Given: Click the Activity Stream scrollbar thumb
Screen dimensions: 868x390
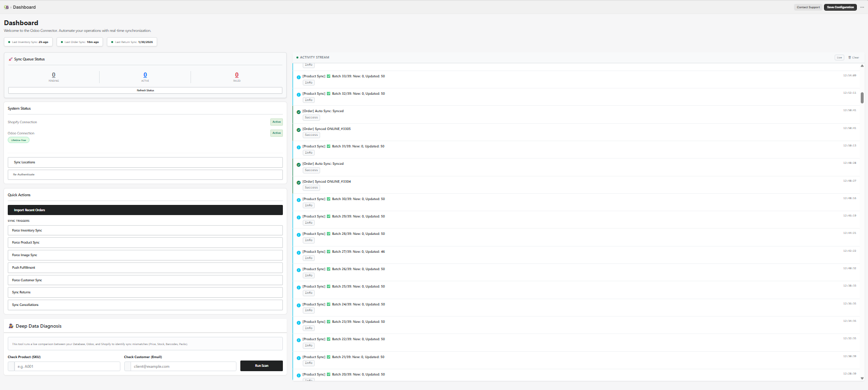Looking at the screenshot, I should point(862,98).
